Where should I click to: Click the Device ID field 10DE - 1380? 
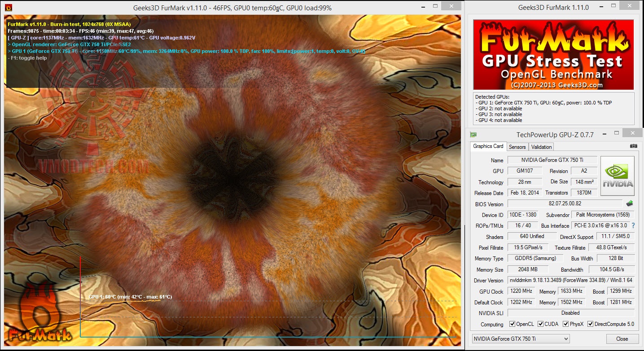[x=524, y=215]
